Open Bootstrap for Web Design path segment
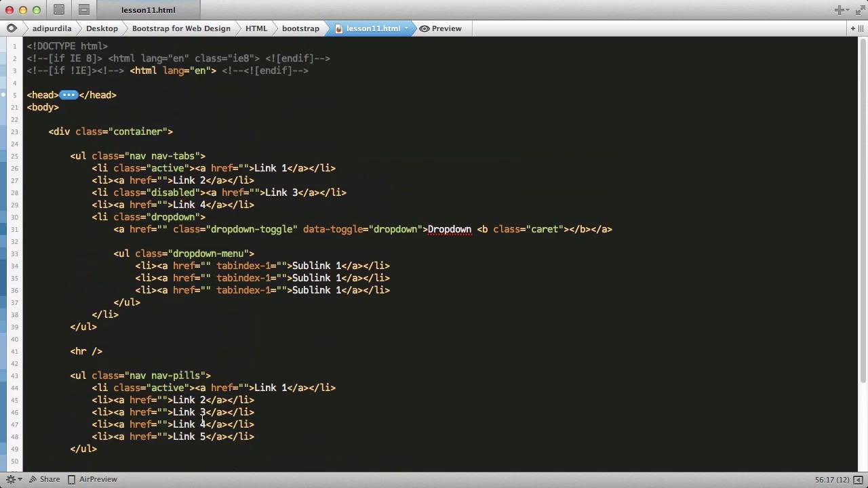Image resolution: width=868 pixels, height=488 pixels. click(x=181, y=28)
